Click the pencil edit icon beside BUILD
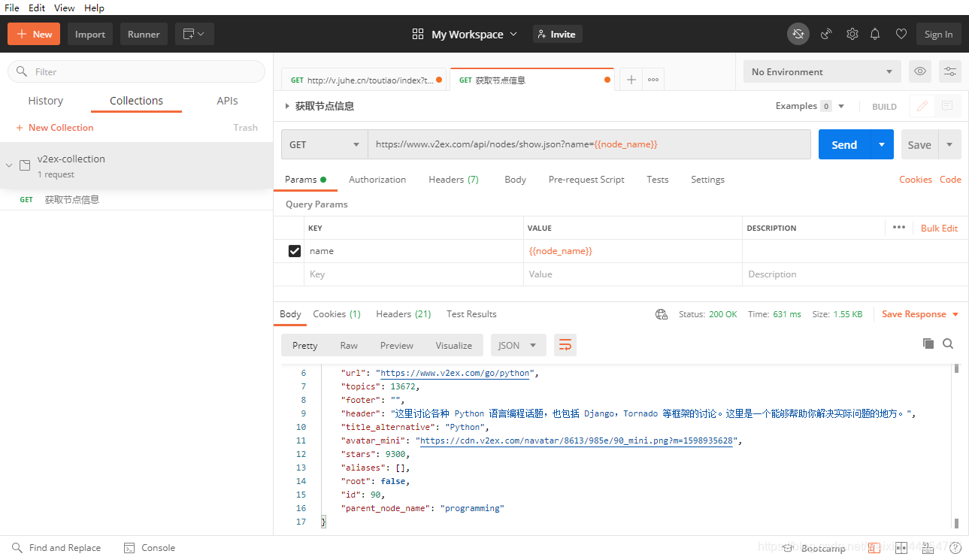The width and height of the screenshot is (969, 560). click(x=922, y=106)
